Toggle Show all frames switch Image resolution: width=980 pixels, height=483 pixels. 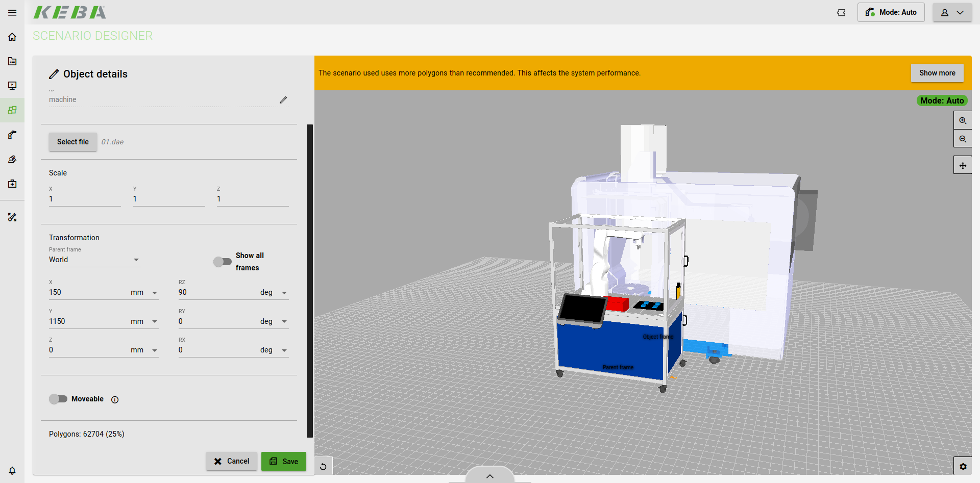223,262
